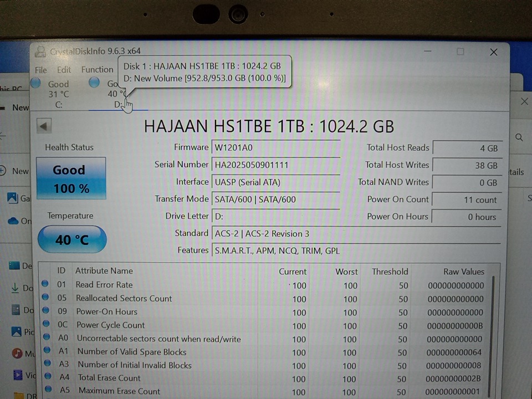Click status dot for Reallocated Sectors Count
532x399 pixels.
(x=45, y=297)
